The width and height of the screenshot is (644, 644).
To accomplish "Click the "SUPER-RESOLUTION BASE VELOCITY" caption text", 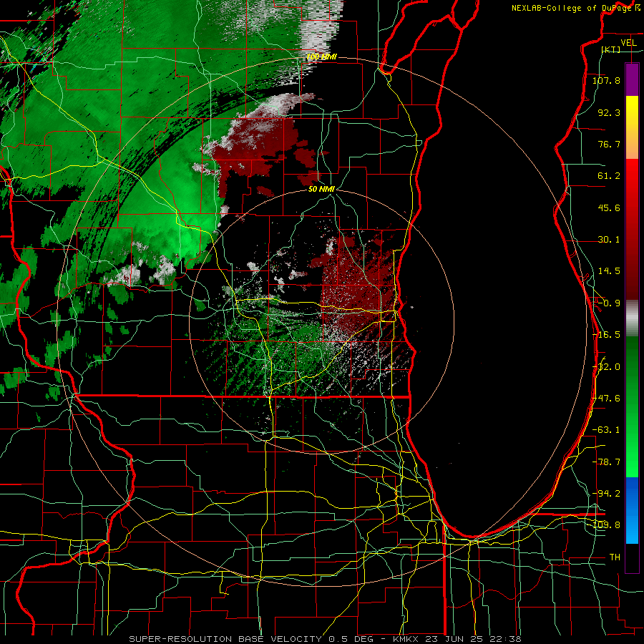I will coord(226,639).
